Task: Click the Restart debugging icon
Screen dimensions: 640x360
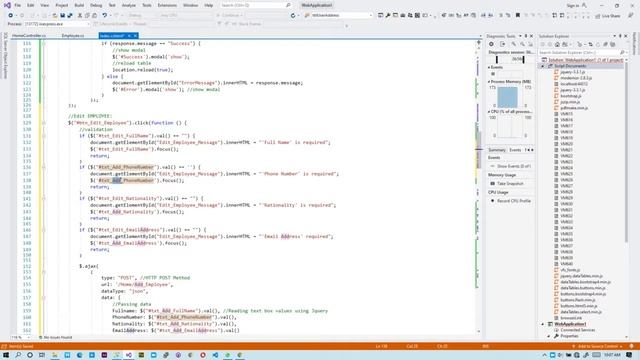Action: click(293, 16)
